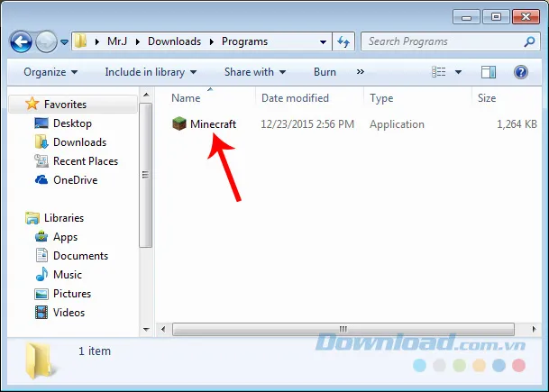The height and width of the screenshot is (392, 549).
Task: Open the Music library
Action: tap(67, 275)
